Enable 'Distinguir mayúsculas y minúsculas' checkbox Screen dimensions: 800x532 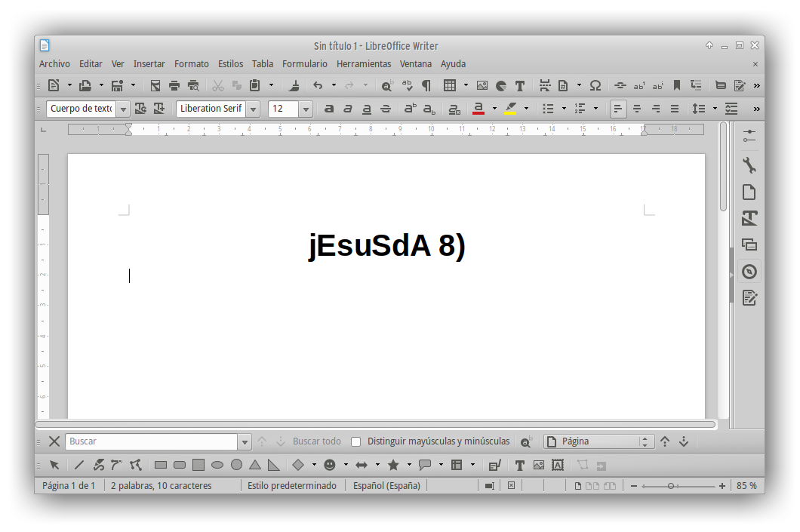356,441
